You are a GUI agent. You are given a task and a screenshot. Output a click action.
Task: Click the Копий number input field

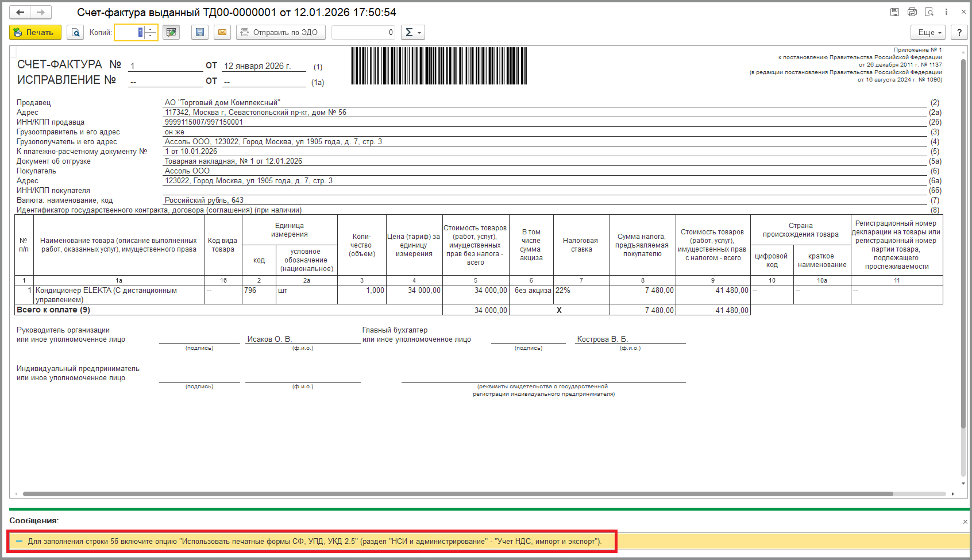(129, 33)
